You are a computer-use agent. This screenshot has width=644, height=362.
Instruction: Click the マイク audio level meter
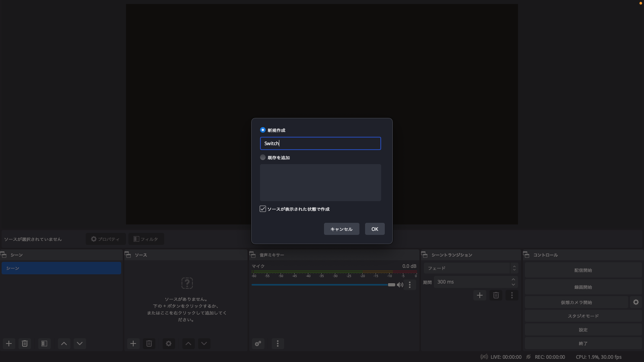pyautogui.click(x=334, y=272)
